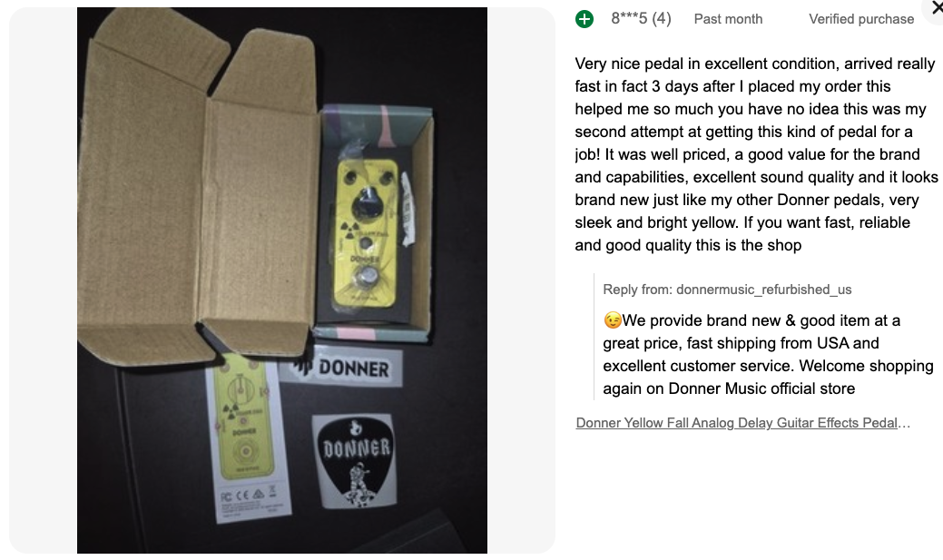Image resolution: width=943 pixels, height=560 pixels.
Task: Click the winking emoji in seller reply
Action: point(613,320)
